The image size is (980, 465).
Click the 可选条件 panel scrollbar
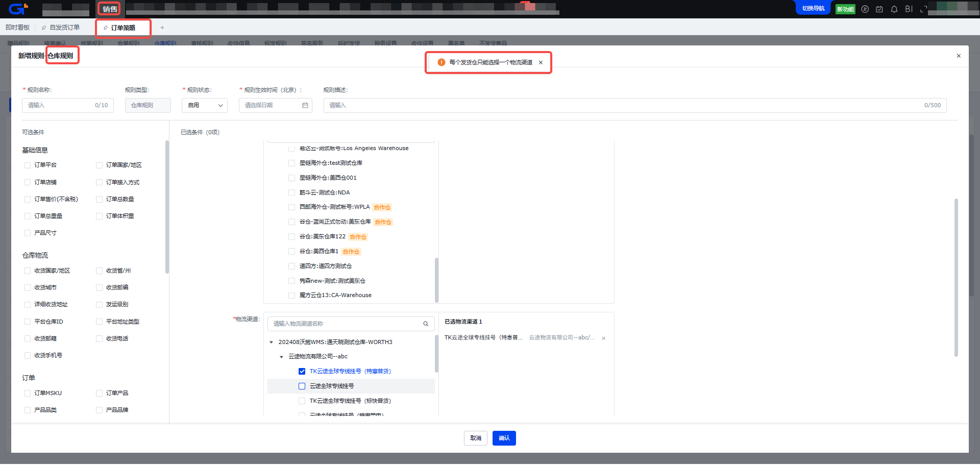[x=167, y=207]
